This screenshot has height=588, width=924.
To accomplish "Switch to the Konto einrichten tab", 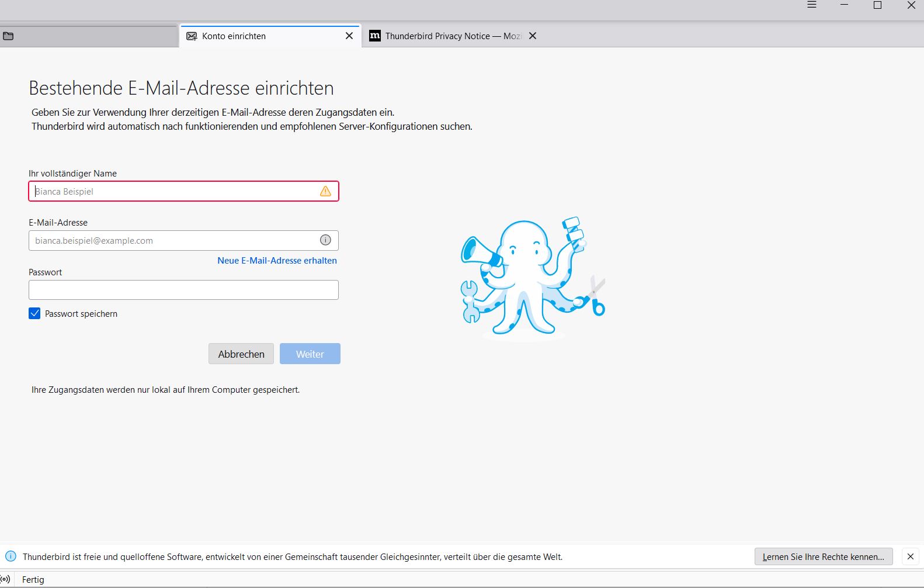I will pyautogui.click(x=270, y=36).
